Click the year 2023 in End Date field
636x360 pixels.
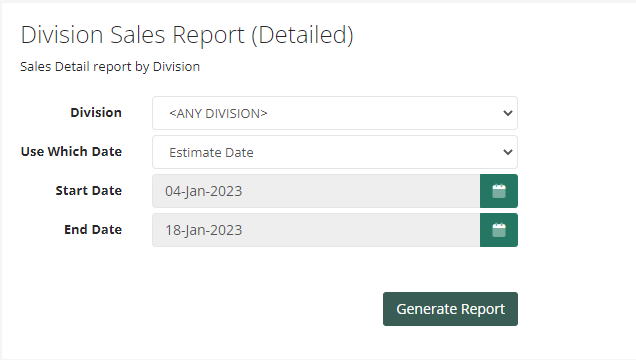point(226,230)
